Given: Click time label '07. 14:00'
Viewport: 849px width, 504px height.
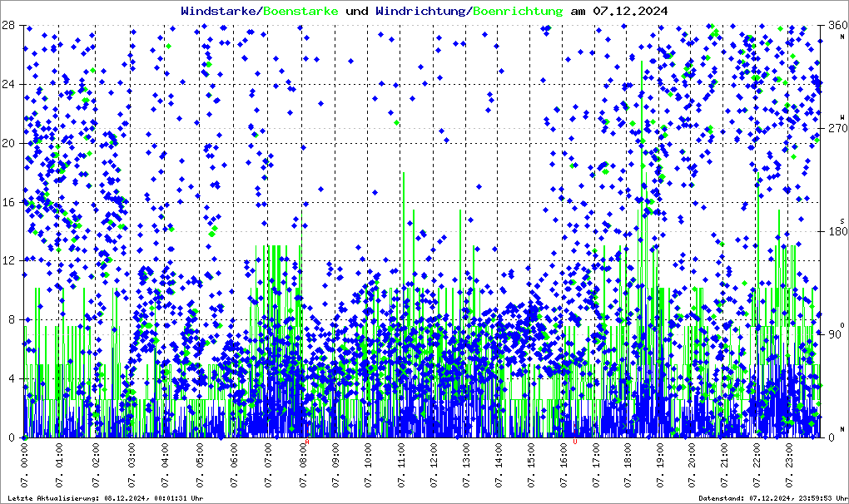Looking at the screenshot, I should pyautogui.click(x=499, y=465).
